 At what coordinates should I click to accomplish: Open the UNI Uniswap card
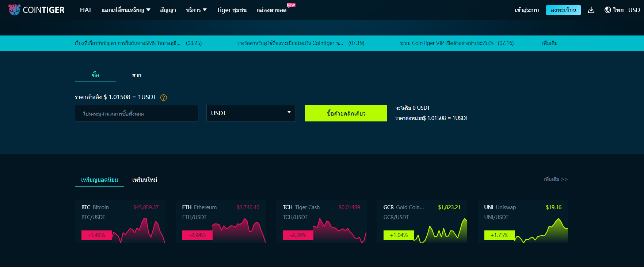tap(523, 222)
